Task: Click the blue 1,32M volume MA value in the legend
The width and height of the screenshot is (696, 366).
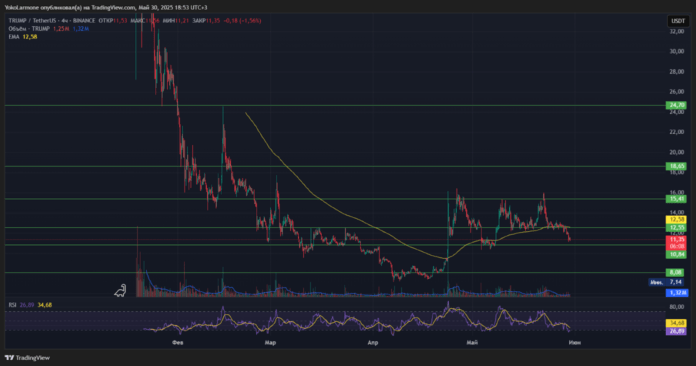Action: 81,29
